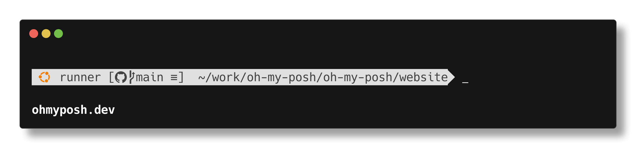Open the ohmyposh.dev link
The height and width of the screenshot is (156, 644).
(73, 110)
